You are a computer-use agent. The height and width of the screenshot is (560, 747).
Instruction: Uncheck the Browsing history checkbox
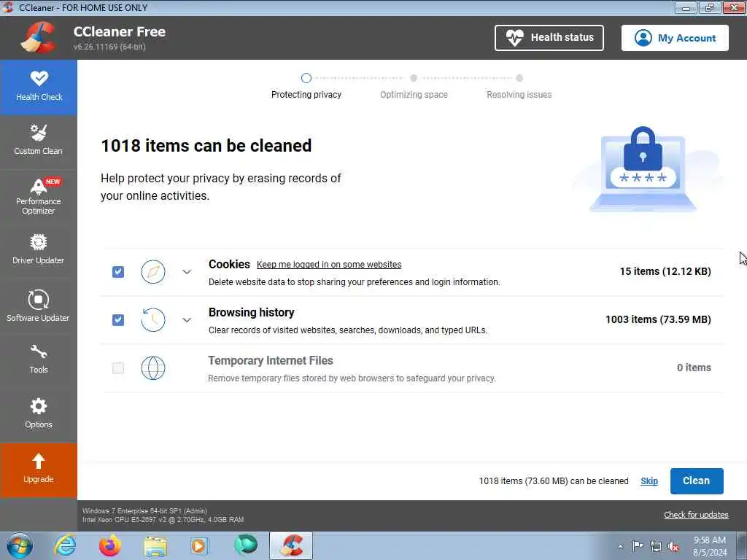tap(118, 319)
